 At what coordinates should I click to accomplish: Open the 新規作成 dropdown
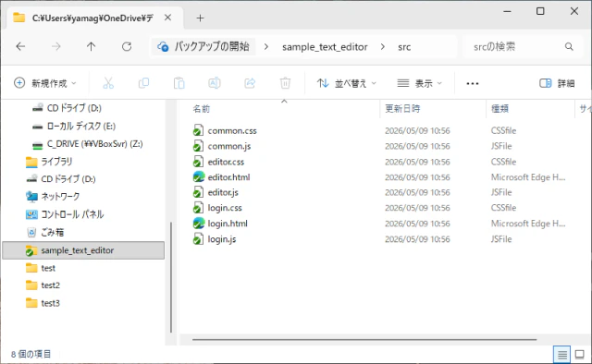45,83
